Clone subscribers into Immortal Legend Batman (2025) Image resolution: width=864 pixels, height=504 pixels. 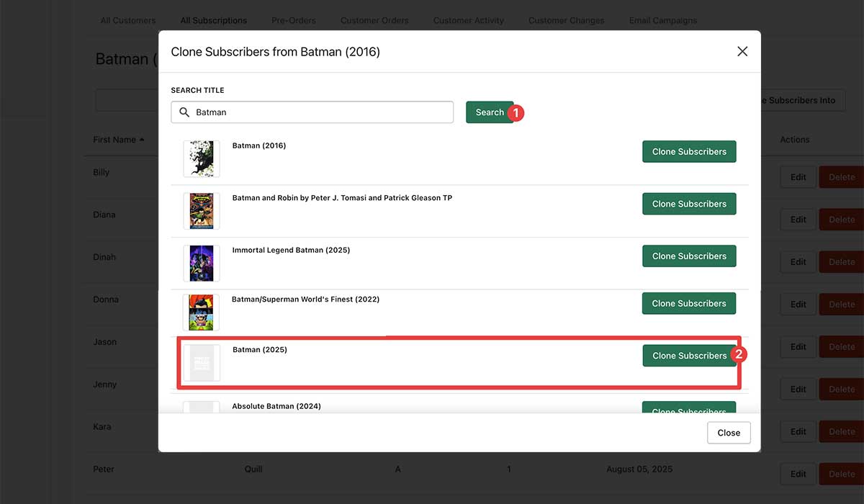click(x=689, y=256)
